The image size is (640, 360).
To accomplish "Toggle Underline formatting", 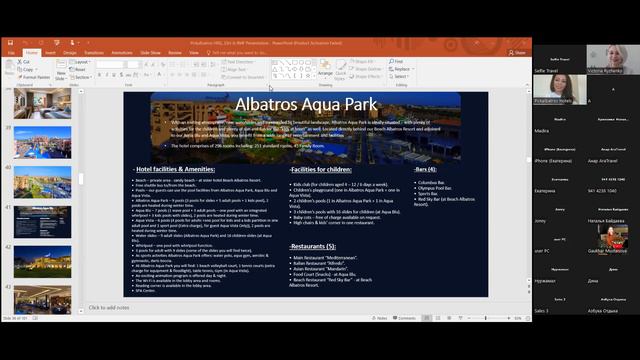I will (114, 75).
